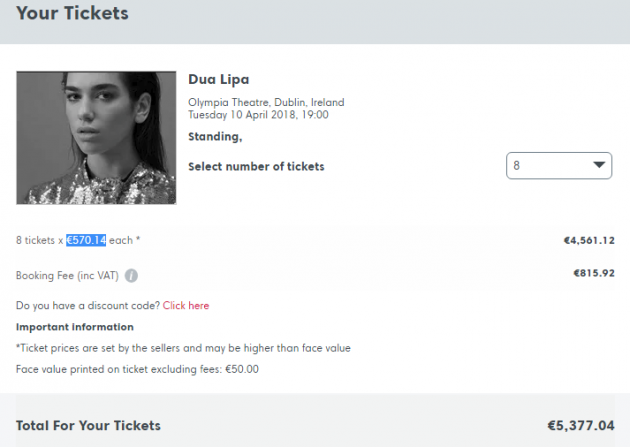Follow the 'Click here' discount code link
630x447 pixels.
click(x=186, y=305)
